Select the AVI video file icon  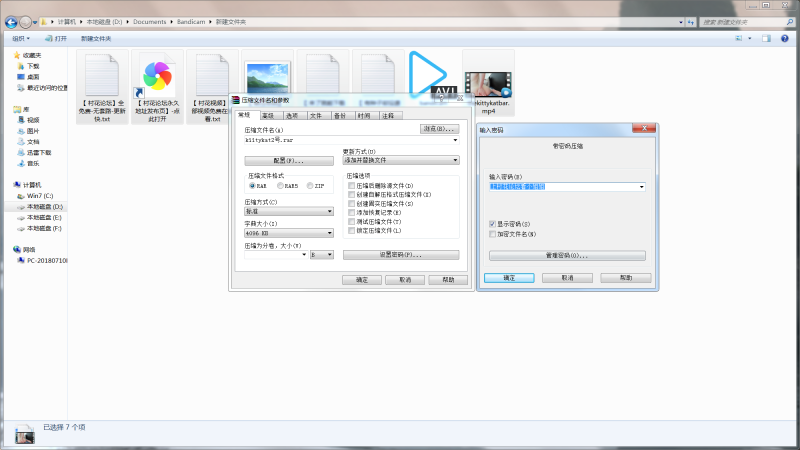point(430,74)
